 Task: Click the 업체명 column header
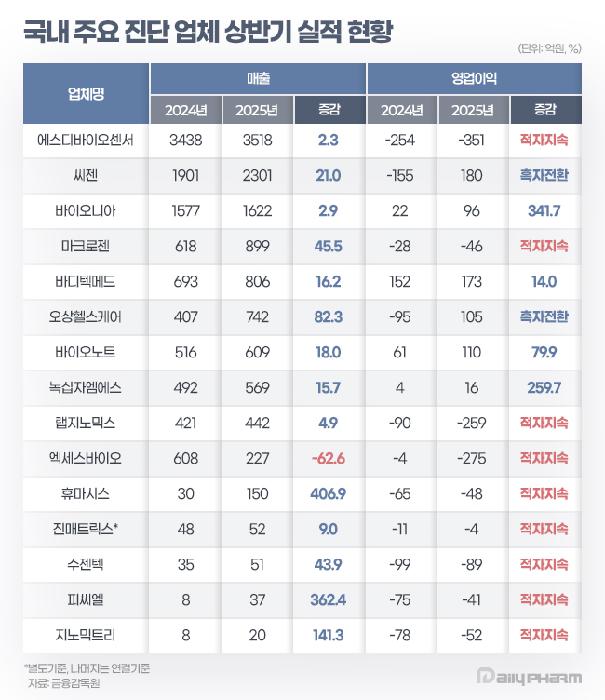pos(86,94)
